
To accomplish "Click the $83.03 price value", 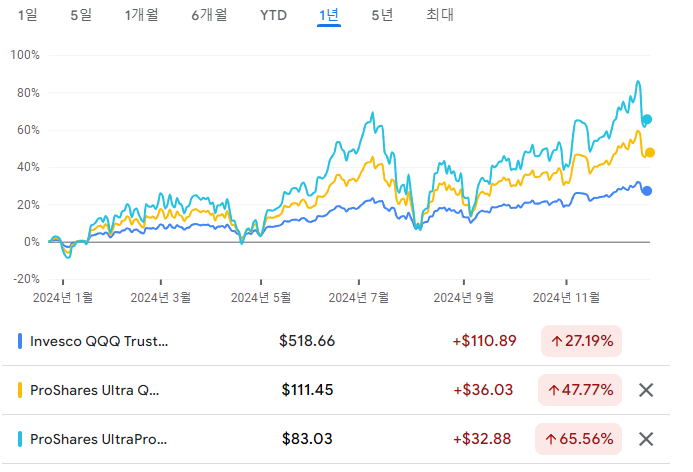I will click(307, 439).
